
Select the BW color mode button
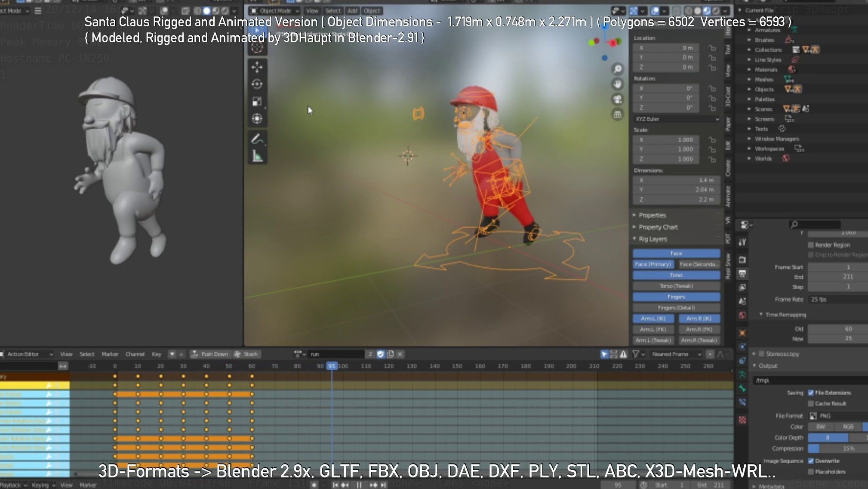(x=821, y=427)
